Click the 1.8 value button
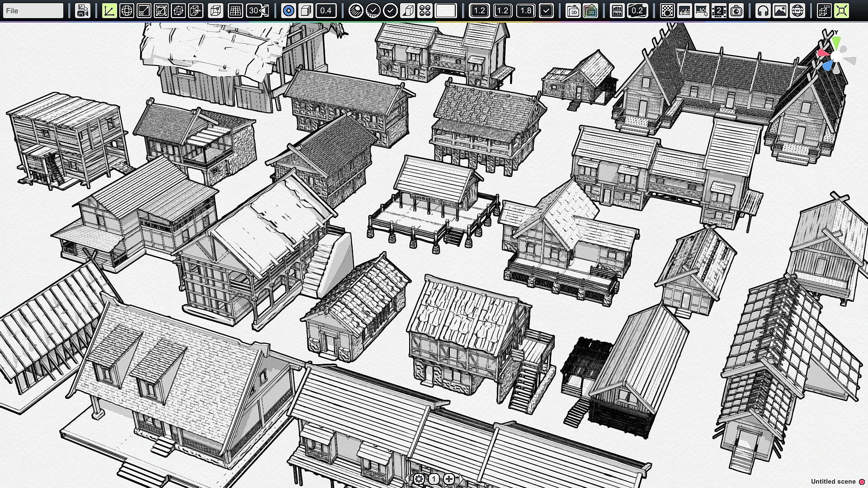 click(526, 10)
